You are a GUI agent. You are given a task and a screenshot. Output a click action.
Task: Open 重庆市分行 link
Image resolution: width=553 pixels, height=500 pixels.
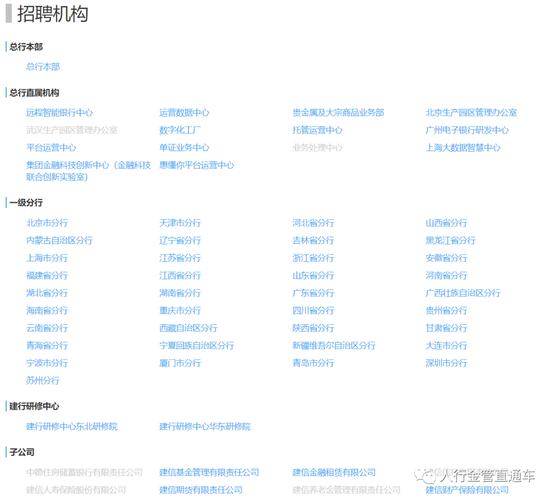[x=180, y=310]
